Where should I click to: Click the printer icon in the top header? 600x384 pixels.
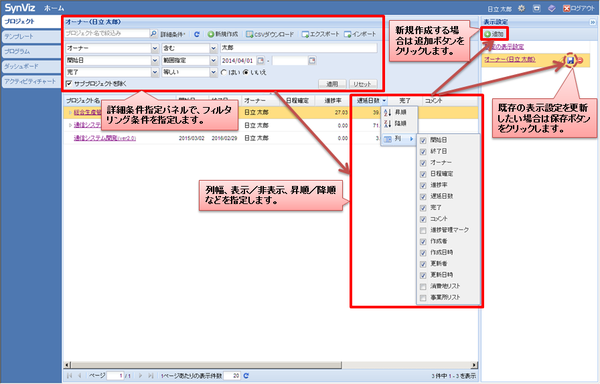coord(536,8)
